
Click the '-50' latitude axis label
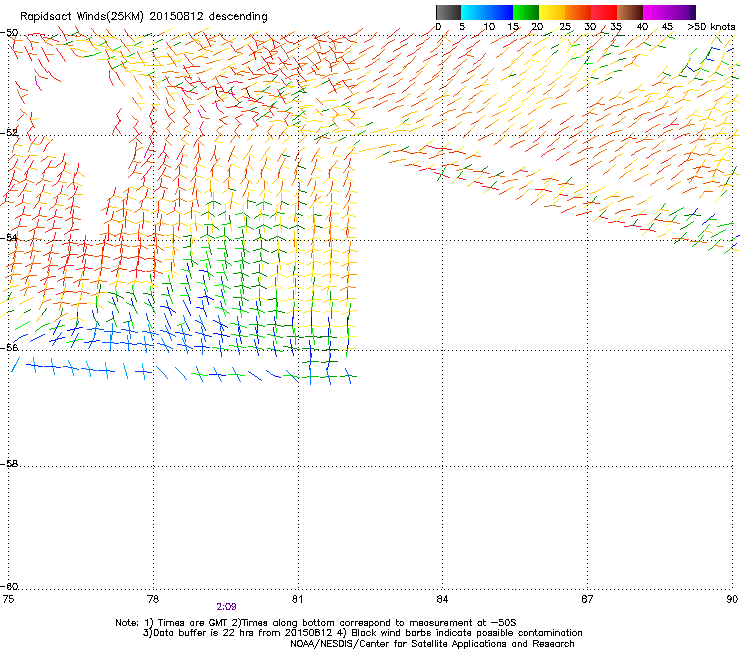pyautogui.click(x=10, y=33)
